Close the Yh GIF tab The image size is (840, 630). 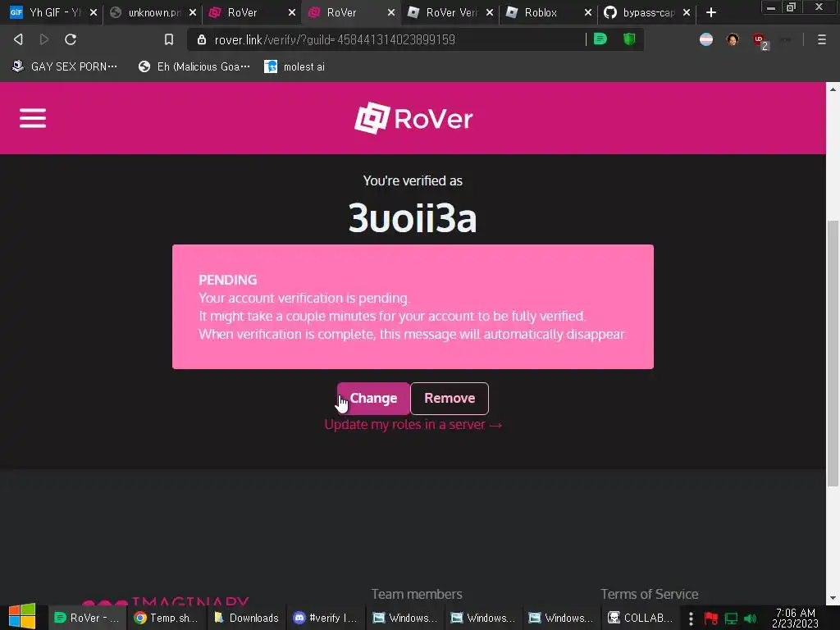click(94, 12)
